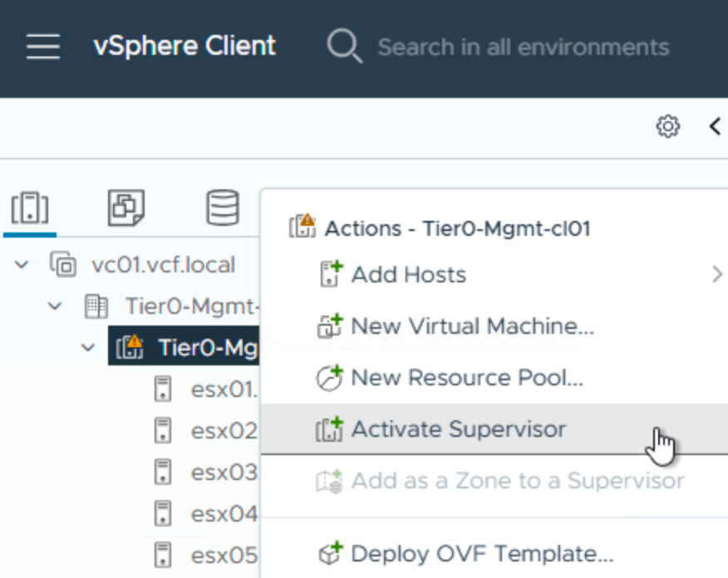This screenshot has height=578, width=728.
Task: Click the New Resource Pool icon
Action: coord(330,378)
